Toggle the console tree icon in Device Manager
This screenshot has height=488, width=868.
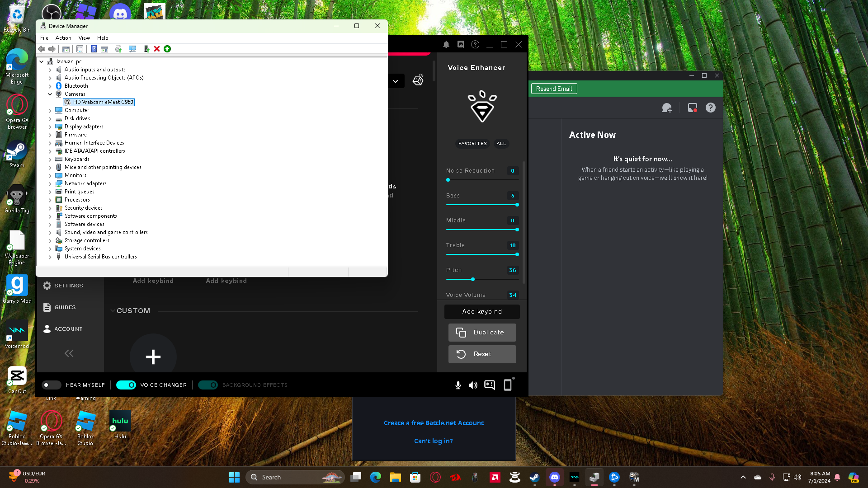point(66,49)
